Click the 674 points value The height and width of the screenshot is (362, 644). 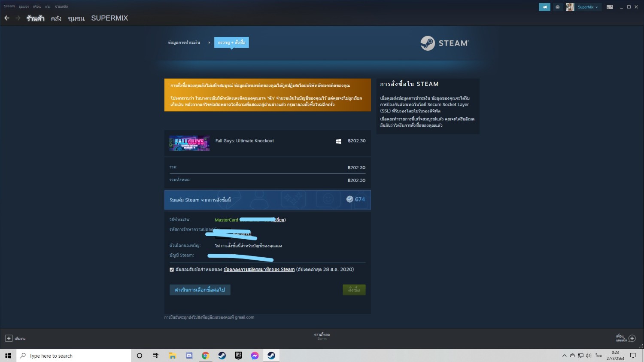pos(360,199)
